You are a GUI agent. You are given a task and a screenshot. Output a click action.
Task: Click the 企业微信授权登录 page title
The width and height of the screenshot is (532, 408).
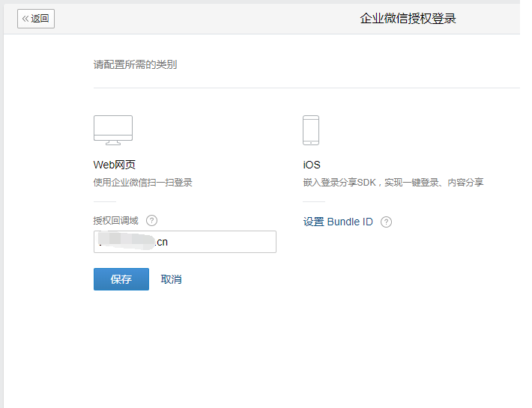[408, 18]
